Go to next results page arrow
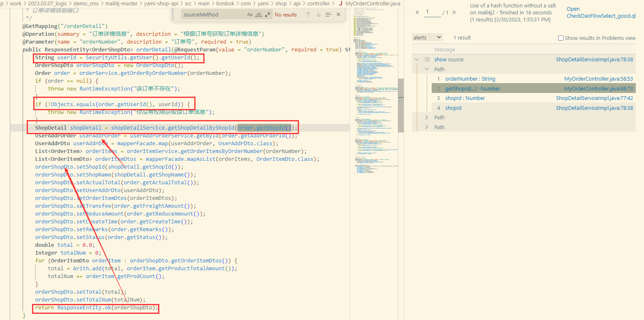The image size is (644, 320). pos(454,12)
